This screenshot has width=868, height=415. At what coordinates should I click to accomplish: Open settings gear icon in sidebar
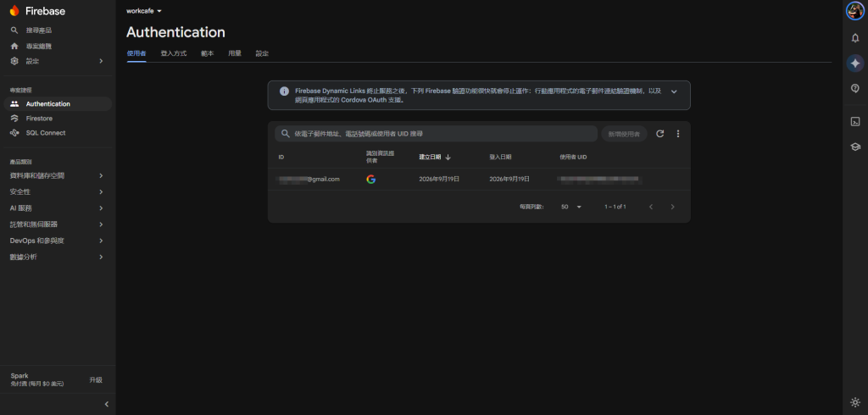14,61
